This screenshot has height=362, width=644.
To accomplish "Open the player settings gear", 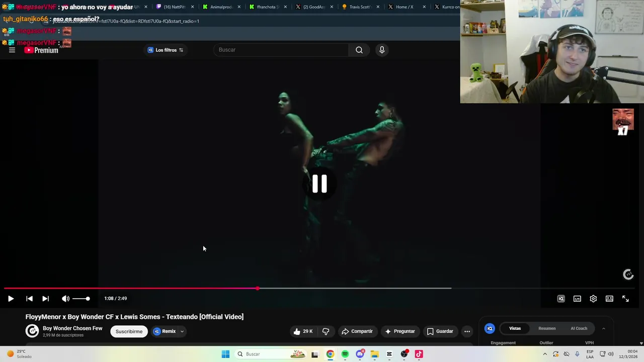I will click(x=593, y=299).
